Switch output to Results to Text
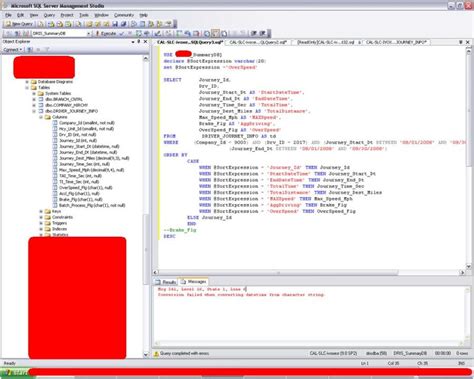Screen dimensions: 474x379 coord(207,33)
